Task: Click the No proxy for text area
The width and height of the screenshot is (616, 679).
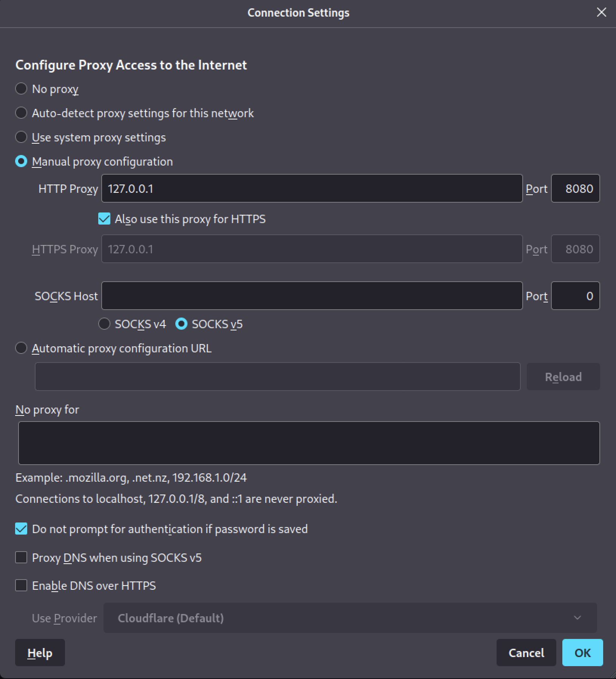Action: click(309, 443)
